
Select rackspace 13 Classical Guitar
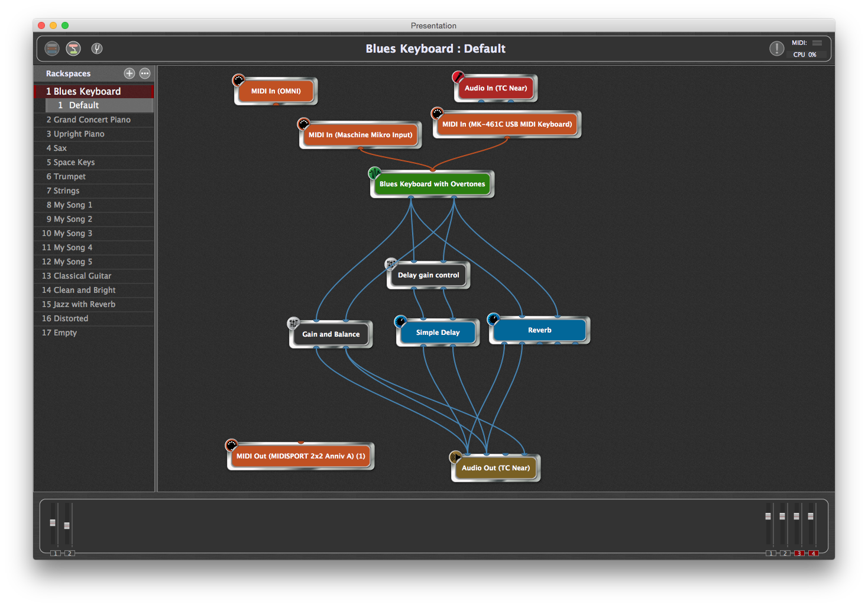[x=94, y=276]
